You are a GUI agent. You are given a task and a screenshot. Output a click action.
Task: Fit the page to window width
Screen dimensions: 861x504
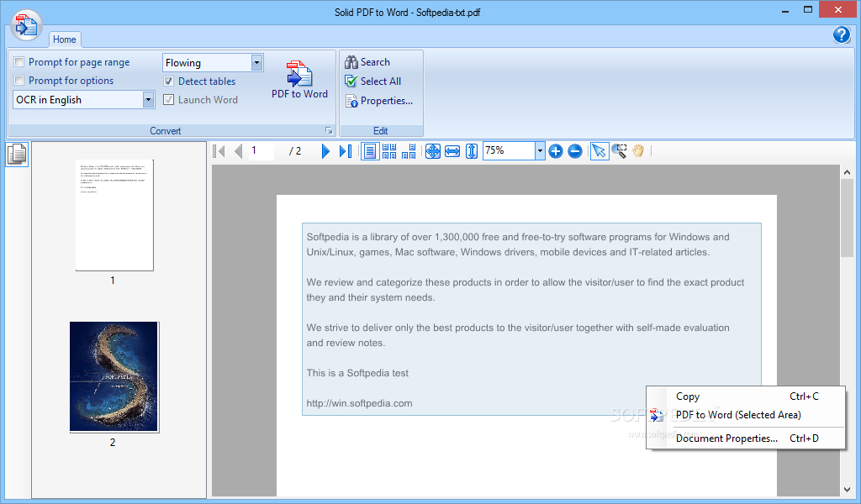click(452, 151)
